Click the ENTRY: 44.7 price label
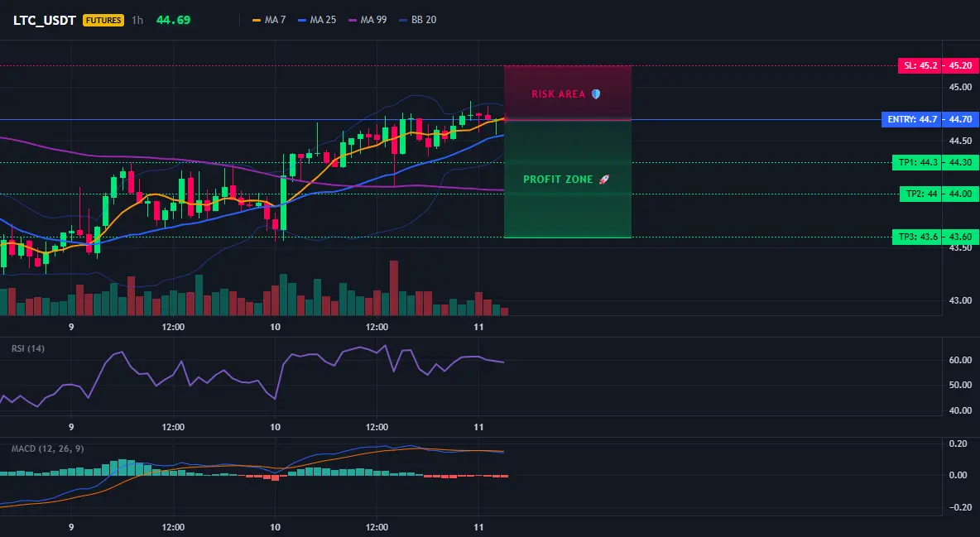This screenshot has width=980, height=537. coord(911,119)
